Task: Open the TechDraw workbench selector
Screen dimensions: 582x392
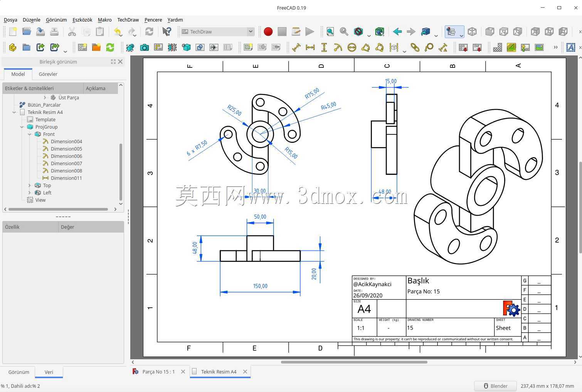Action: click(x=218, y=32)
